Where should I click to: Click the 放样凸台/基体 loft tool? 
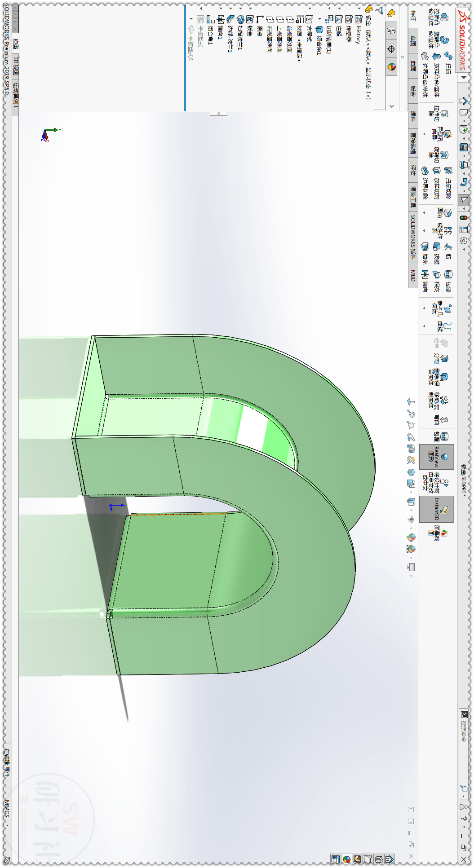436,75
